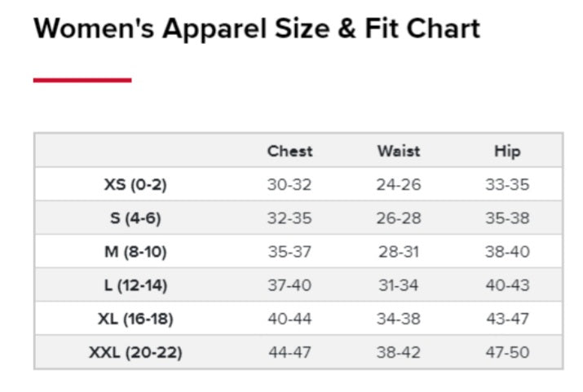This screenshot has width=583, height=392.
Task: Click the XS (0-2) size row label
Action: 135,185
